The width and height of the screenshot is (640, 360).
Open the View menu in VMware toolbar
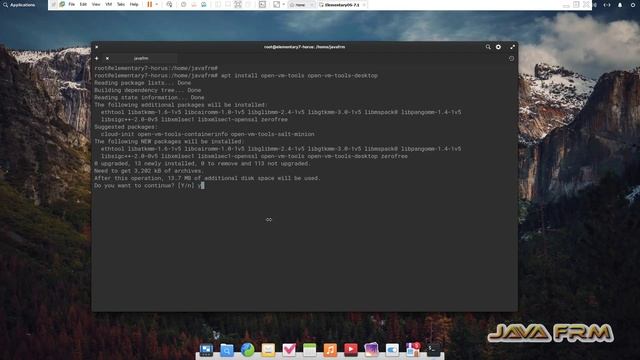click(x=96, y=4)
